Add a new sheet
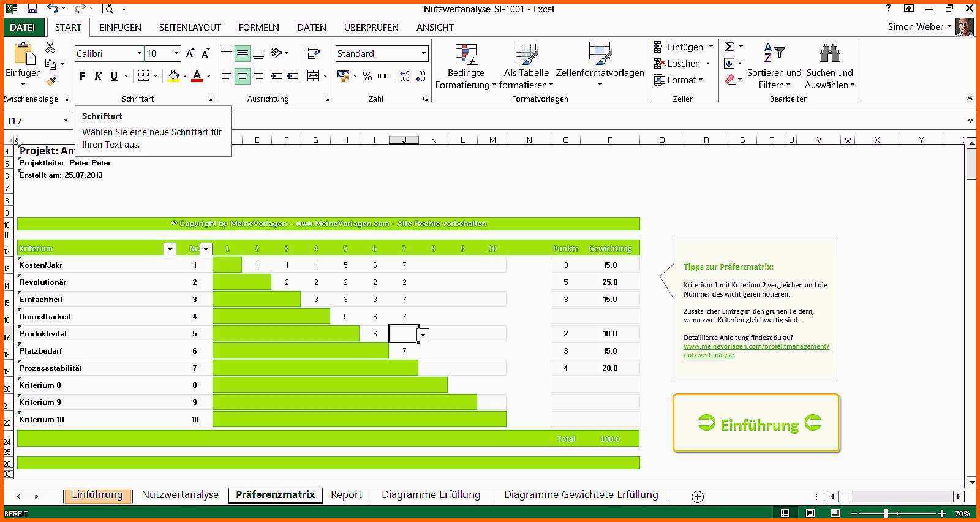This screenshot has height=522, width=980. tap(697, 496)
